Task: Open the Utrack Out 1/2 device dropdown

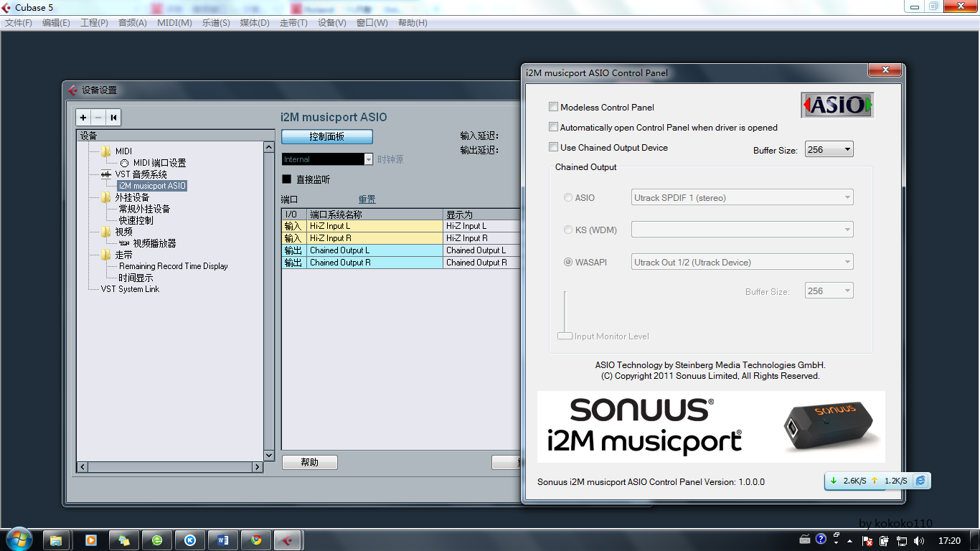Action: point(742,262)
